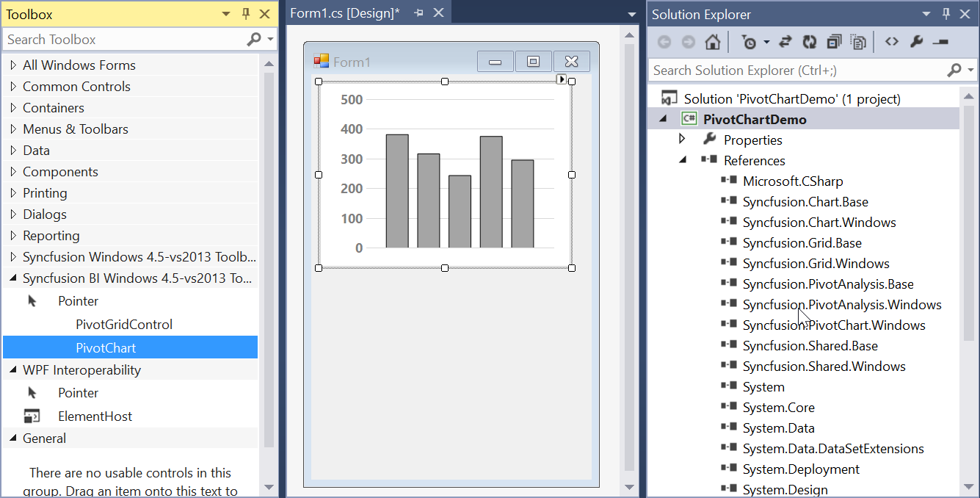The image size is (980, 498).
Task: Select Syncfusion.PivotChart.Windows reference
Action: (834, 325)
